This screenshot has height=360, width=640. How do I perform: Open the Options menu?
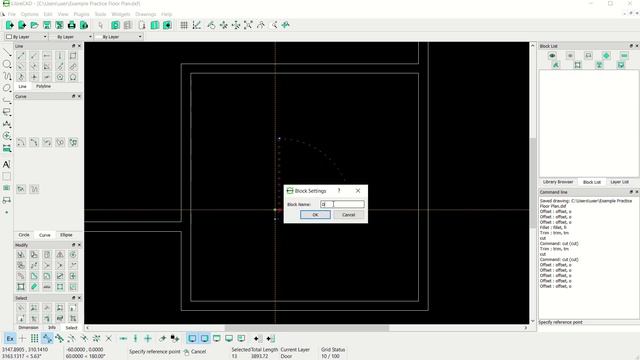click(29, 14)
